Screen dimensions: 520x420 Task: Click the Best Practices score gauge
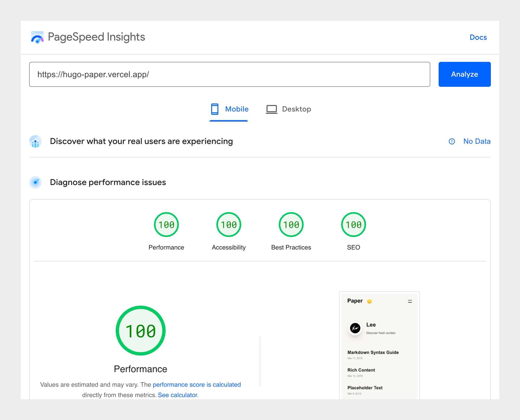(x=291, y=225)
